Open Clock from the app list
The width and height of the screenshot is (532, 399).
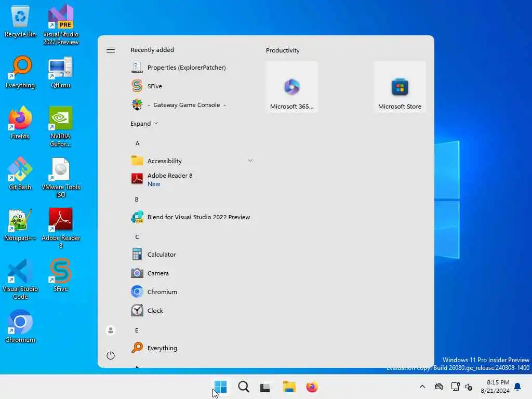coord(192,311)
